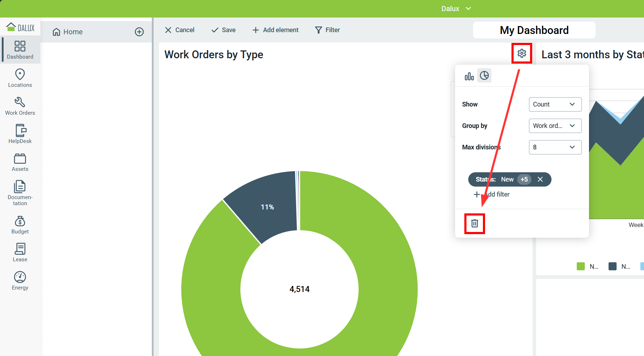Image resolution: width=644 pixels, height=356 pixels.
Task: Open Documentation module
Action: tap(20, 193)
